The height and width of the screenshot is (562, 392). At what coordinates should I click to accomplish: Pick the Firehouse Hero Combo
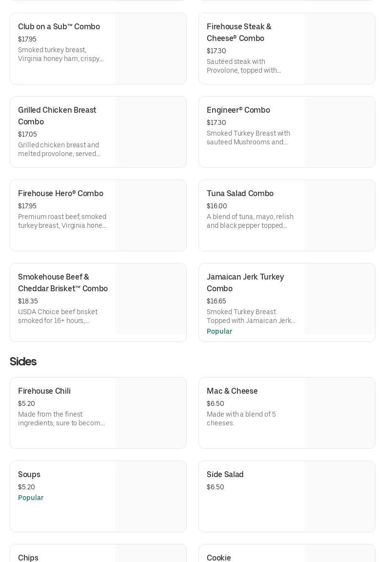tap(60, 194)
